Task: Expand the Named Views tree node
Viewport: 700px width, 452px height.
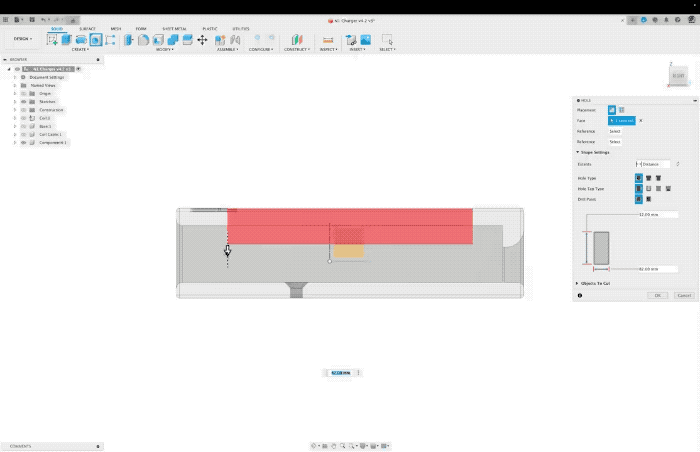Action: tap(15, 85)
